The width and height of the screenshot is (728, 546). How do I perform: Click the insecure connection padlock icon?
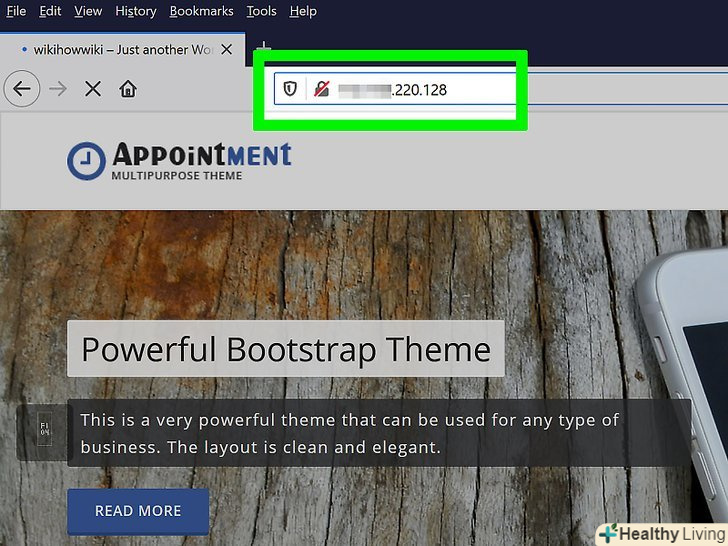321,89
